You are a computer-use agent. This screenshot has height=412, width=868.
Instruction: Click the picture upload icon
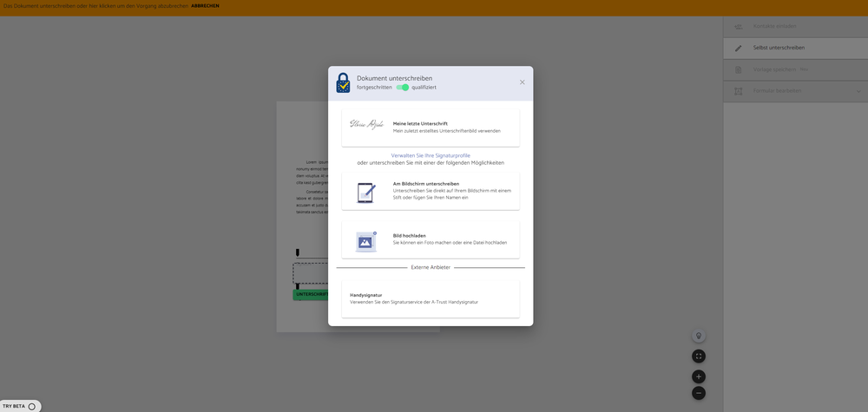(366, 242)
